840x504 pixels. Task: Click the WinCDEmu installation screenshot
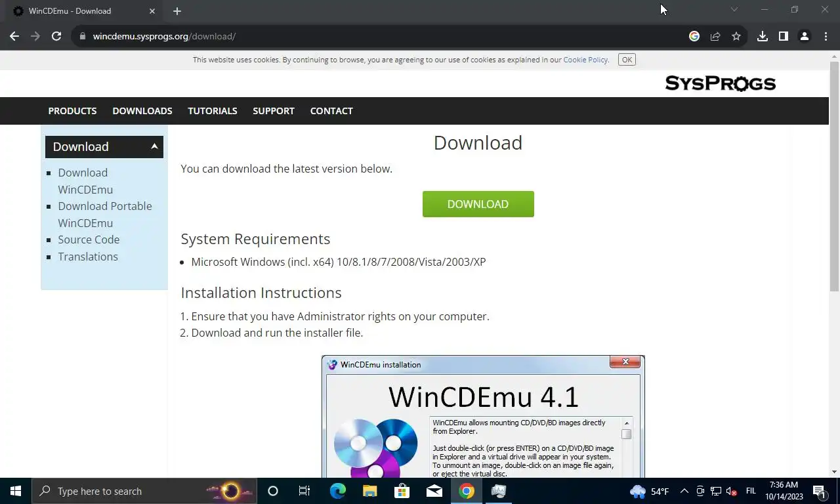coord(483,417)
